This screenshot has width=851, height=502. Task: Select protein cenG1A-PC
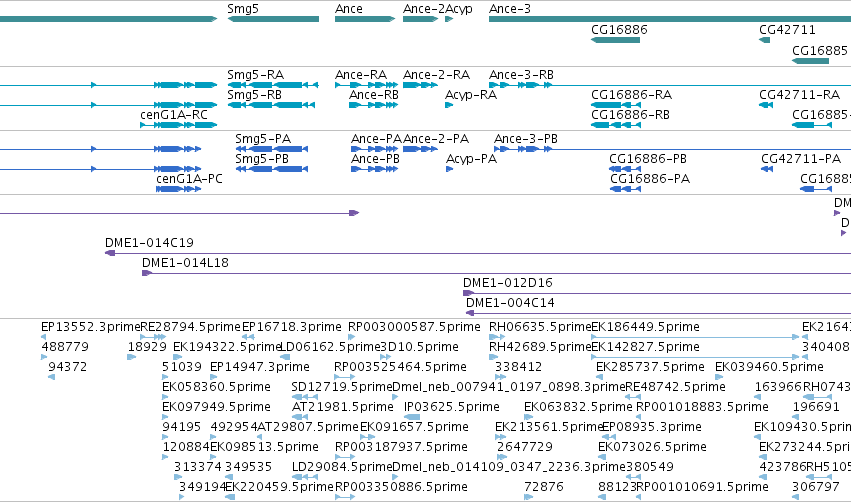189,179
